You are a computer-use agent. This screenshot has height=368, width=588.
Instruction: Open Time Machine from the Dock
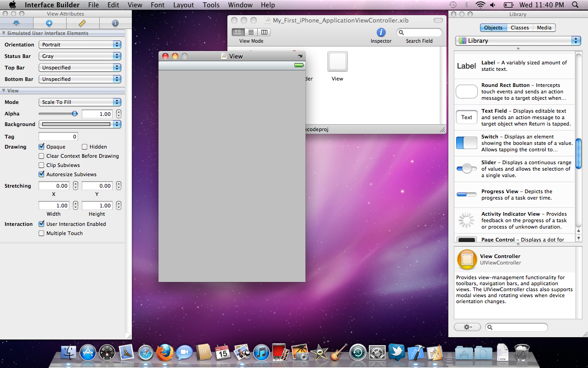[357, 353]
